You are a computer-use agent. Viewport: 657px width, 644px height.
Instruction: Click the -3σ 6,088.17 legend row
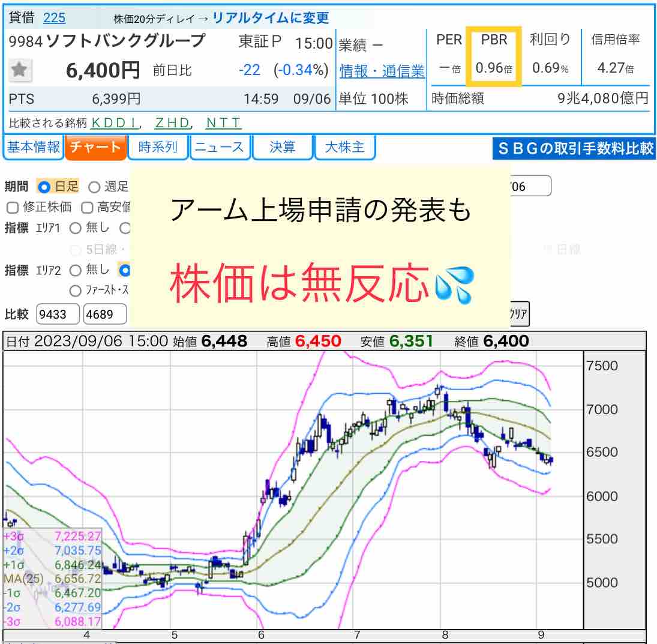pyautogui.click(x=52, y=621)
